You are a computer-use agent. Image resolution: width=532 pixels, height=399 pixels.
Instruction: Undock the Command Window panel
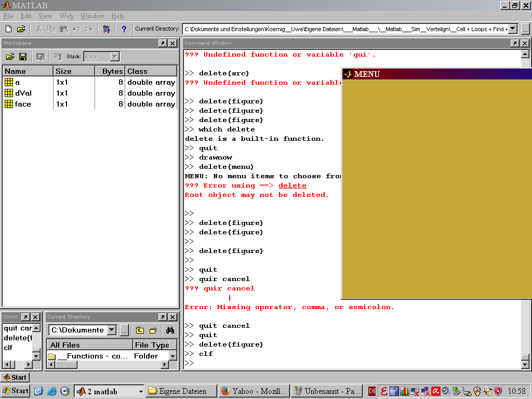[x=515, y=43]
